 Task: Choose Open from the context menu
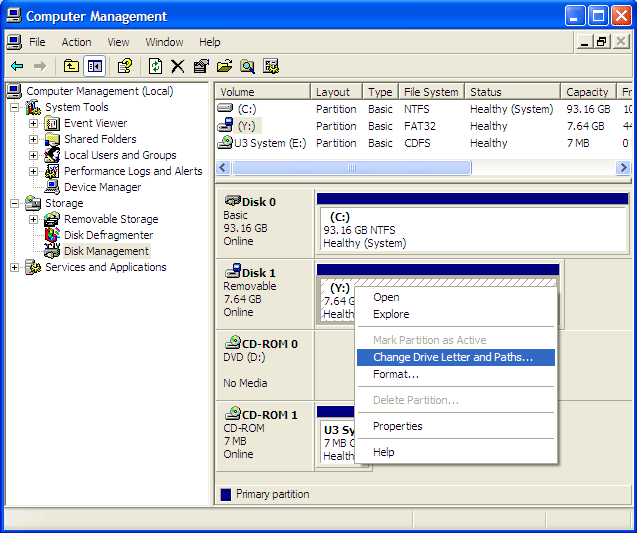(456, 297)
